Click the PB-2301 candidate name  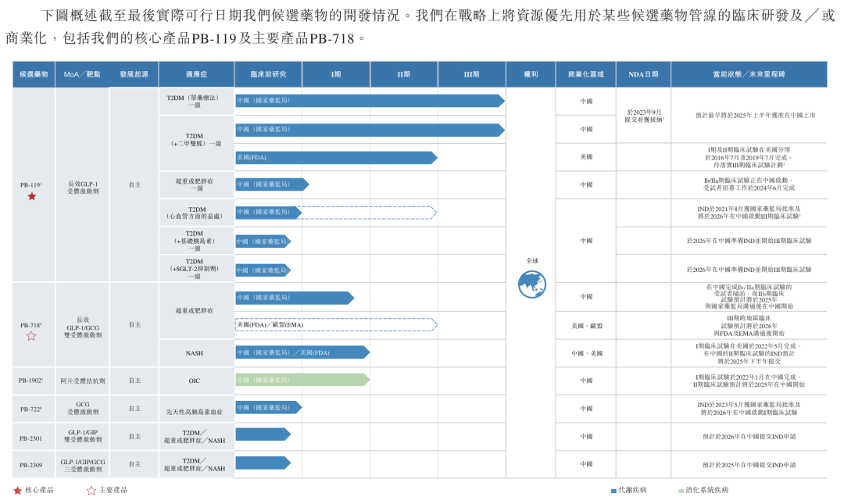pos(30,438)
